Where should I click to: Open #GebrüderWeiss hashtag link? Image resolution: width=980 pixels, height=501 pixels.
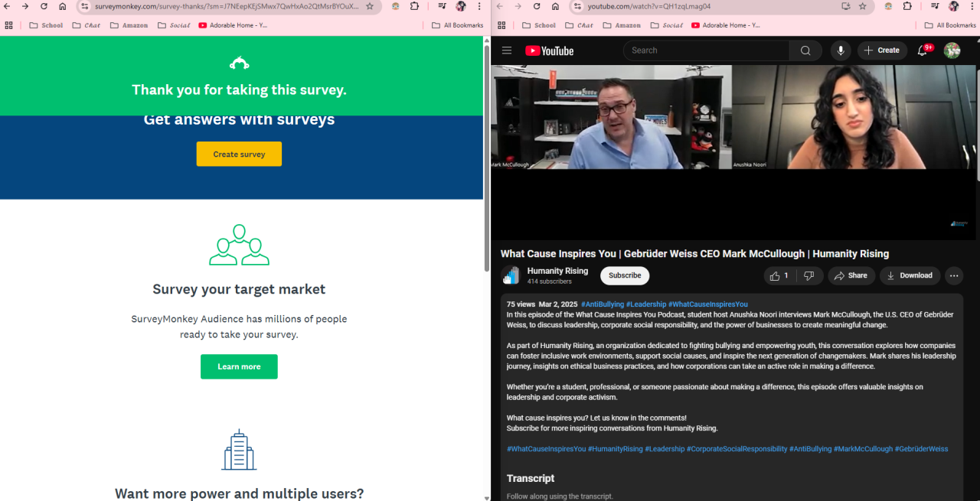click(921, 449)
